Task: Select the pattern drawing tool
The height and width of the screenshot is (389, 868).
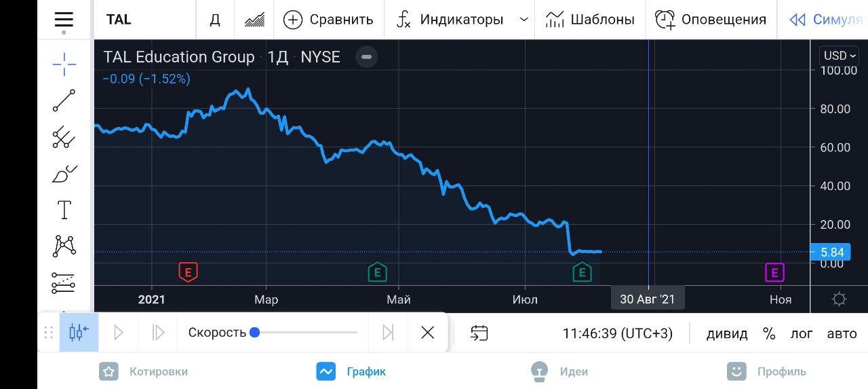Action: click(x=64, y=246)
